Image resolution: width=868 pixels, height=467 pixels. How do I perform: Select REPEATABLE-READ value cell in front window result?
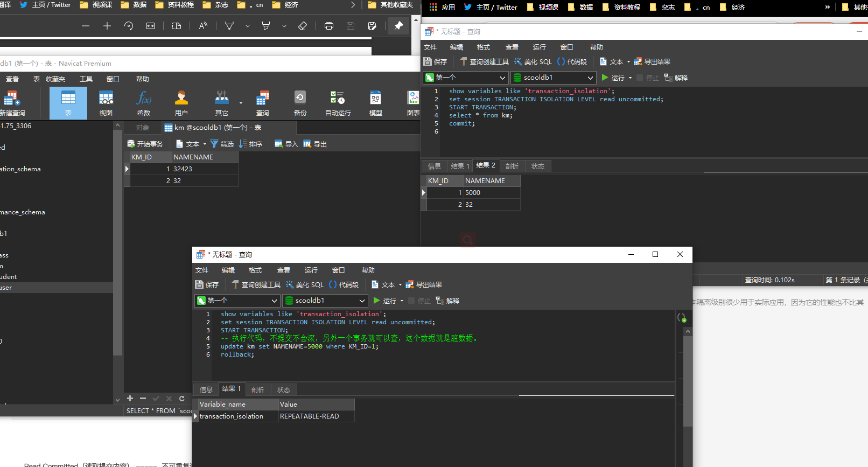click(x=316, y=416)
